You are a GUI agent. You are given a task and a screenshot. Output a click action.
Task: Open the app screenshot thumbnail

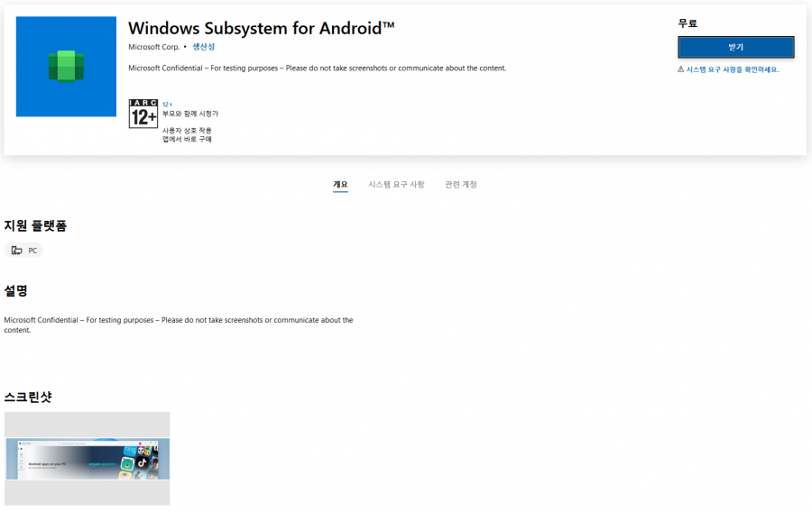pos(87,459)
